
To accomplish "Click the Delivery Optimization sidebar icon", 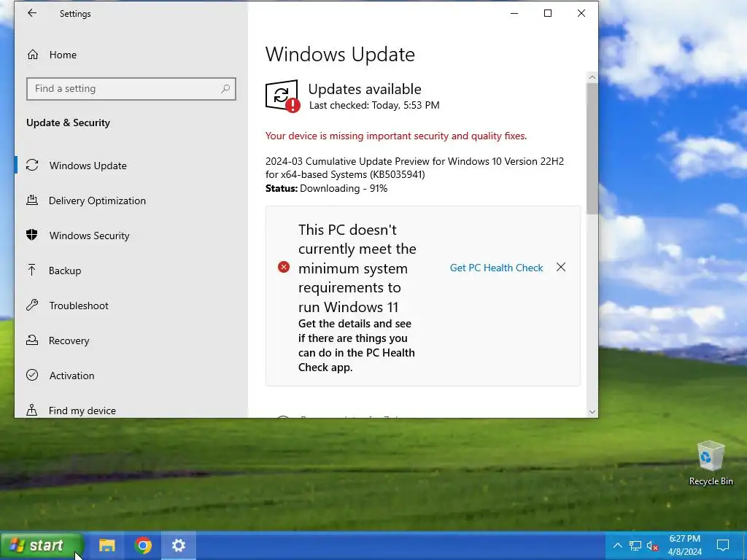I will [x=32, y=200].
